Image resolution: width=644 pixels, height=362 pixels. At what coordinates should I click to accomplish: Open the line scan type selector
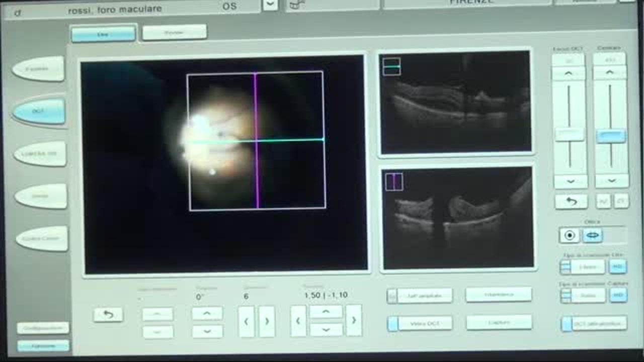point(583,267)
